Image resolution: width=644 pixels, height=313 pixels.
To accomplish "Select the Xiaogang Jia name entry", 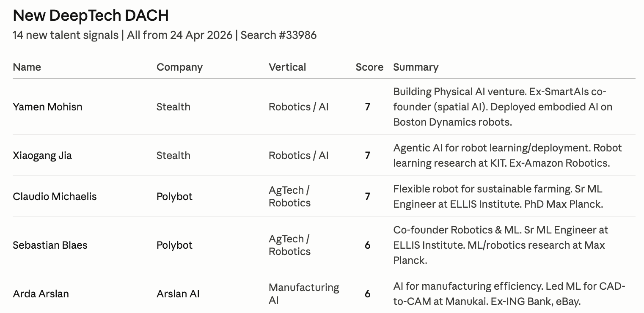I will click(42, 156).
